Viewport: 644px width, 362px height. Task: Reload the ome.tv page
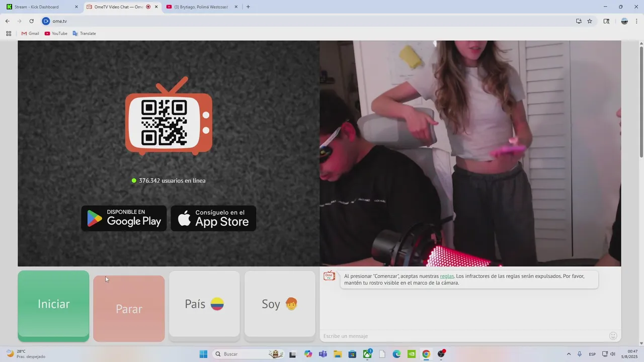pyautogui.click(x=31, y=21)
